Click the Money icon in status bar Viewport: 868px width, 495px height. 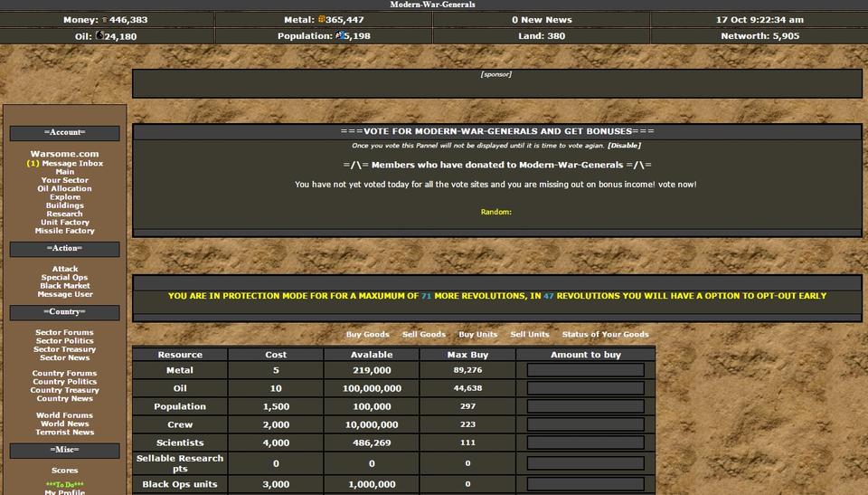click(104, 20)
